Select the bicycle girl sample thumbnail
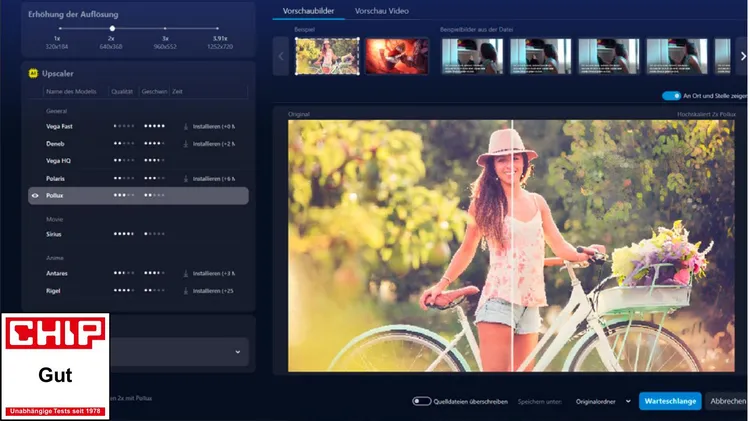The width and height of the screenshot is (750, 421). tap(328, 56)
